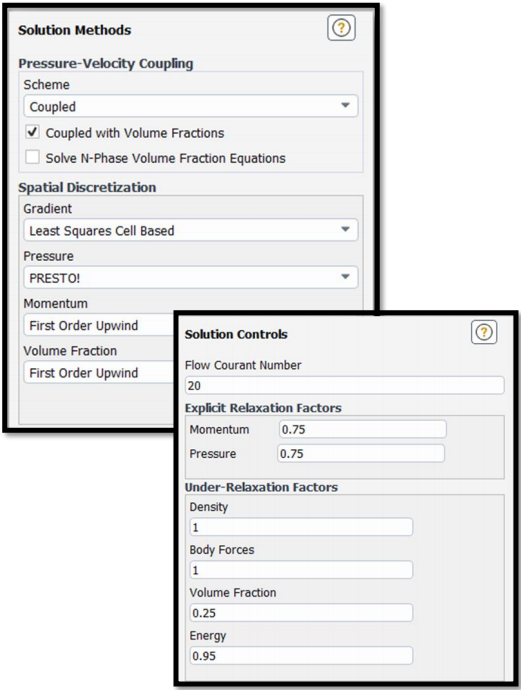This screenshot has width=521, height=690.
Task: Expand the Gradient dropdown arrow
Action: (345, 229)
